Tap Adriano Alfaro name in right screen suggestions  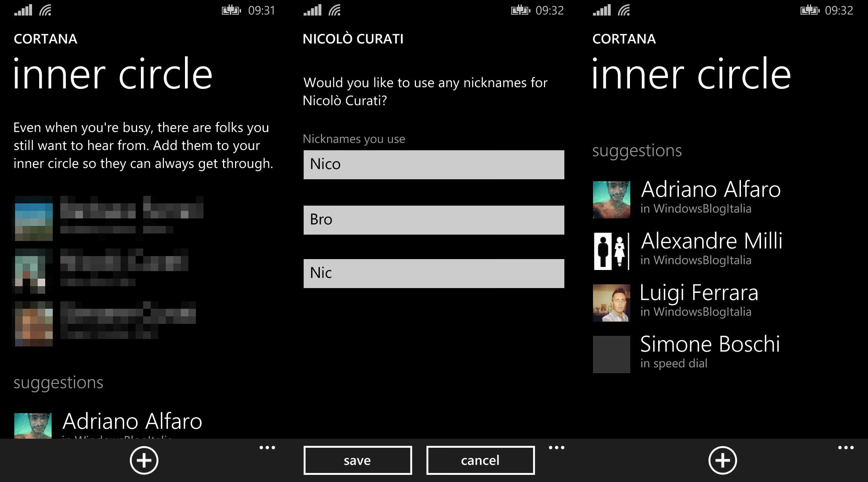click(x=711, y=189)
